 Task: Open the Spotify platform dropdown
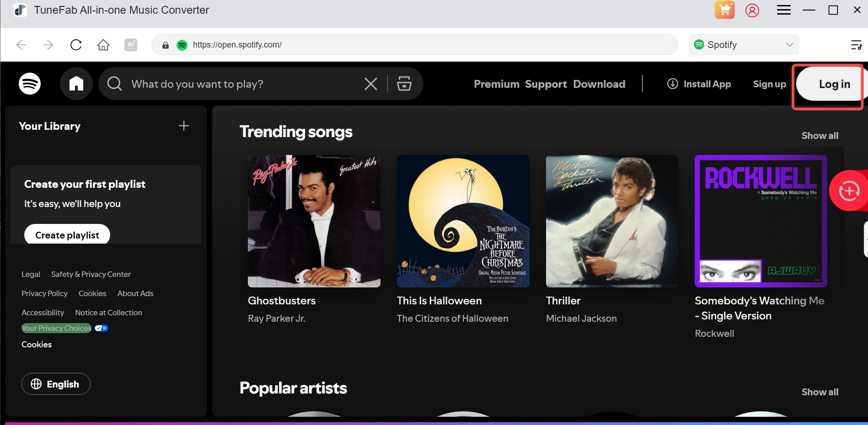(743, 44)
